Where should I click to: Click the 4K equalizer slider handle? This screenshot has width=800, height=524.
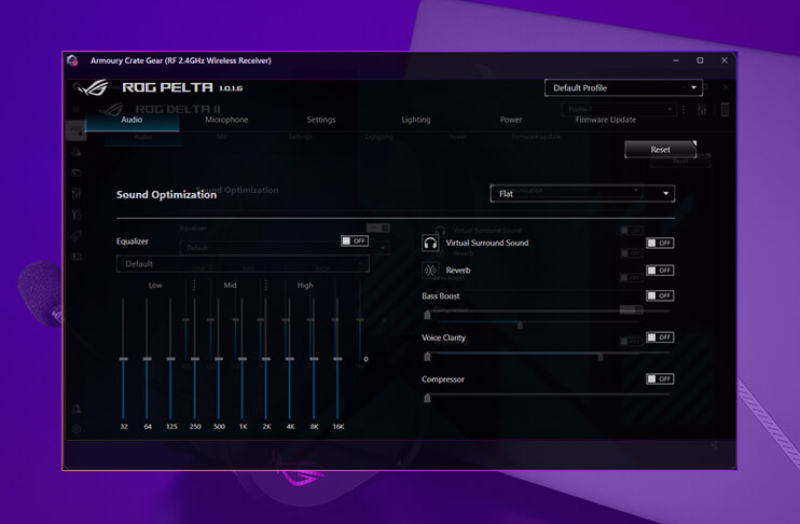coord(290,359)
